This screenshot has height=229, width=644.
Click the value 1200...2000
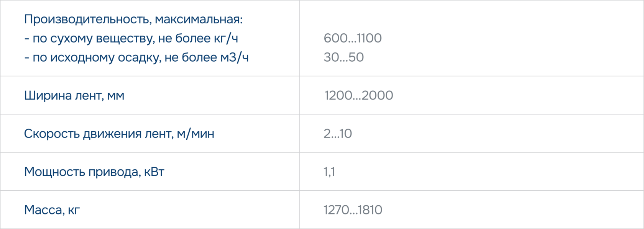tap(359, 95)
